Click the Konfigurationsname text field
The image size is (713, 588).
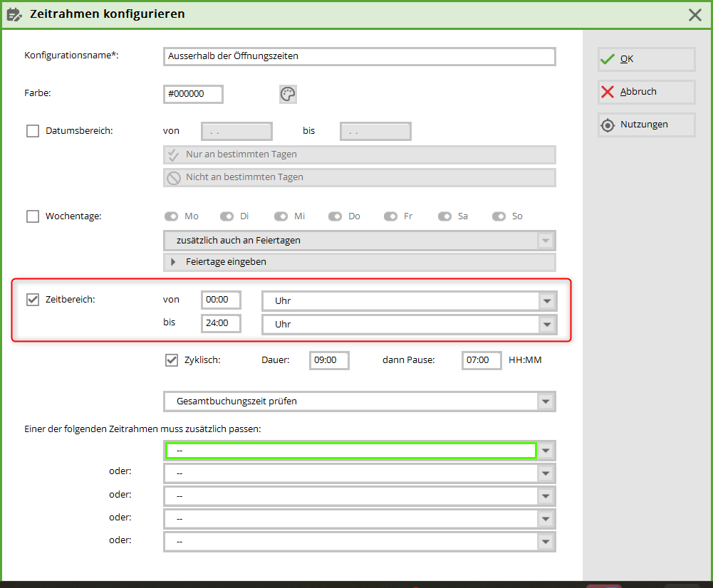tap(359, 56)
